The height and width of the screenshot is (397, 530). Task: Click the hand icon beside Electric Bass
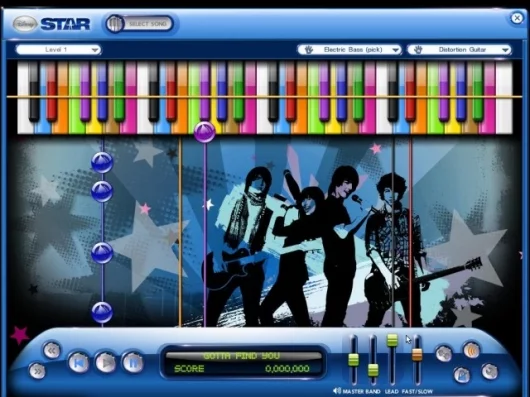pyautogui.click(x=309, y=50)
